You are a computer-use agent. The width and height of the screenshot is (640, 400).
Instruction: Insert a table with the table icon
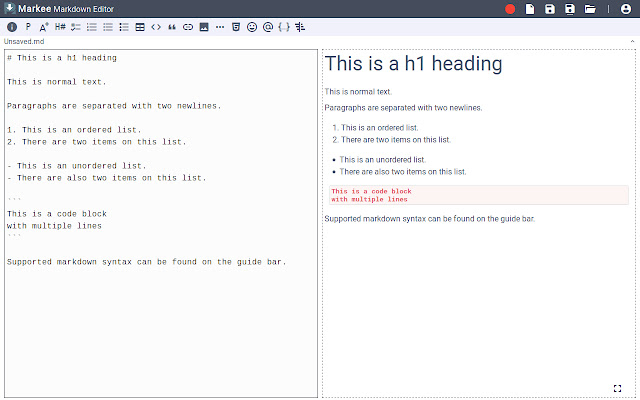click(x=140, y=27)
